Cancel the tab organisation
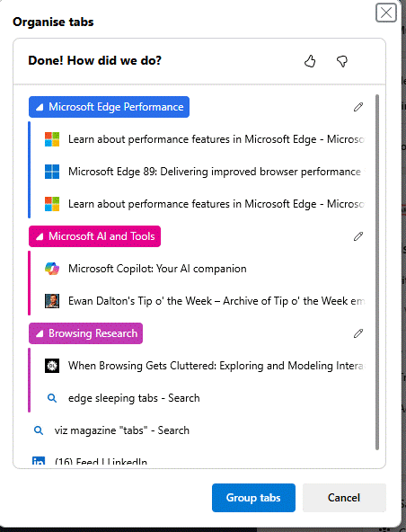Screen dimensions: 406x532 point(344,498)
